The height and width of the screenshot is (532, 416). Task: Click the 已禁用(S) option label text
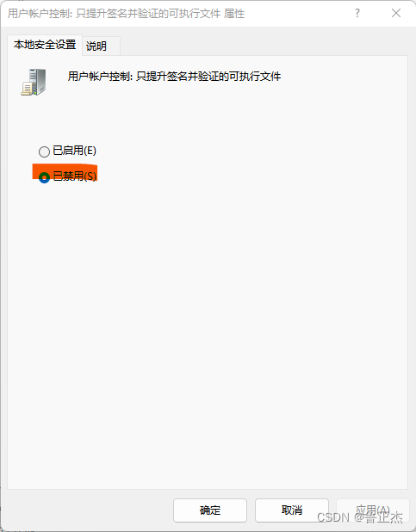75,176
